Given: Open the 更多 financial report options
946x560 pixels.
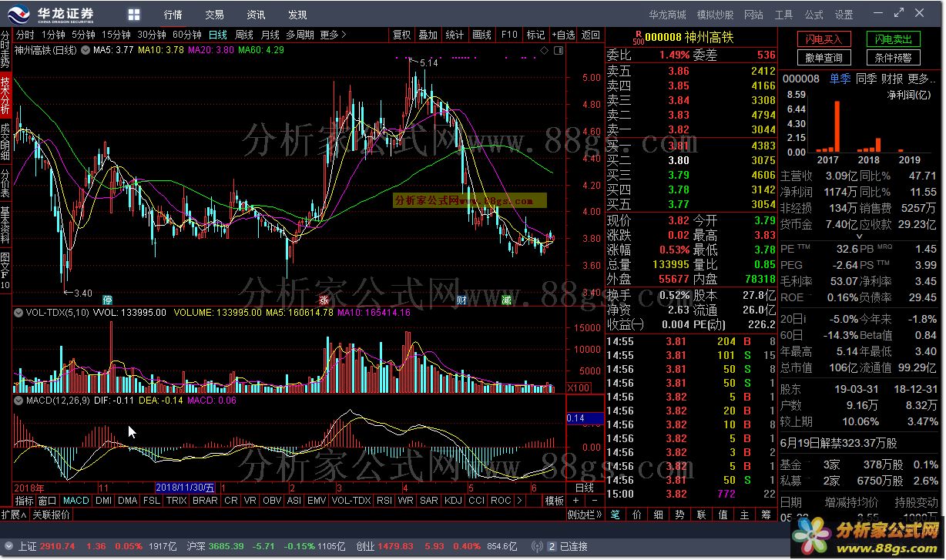Looking at the screenshot, I should click(922, 79).
